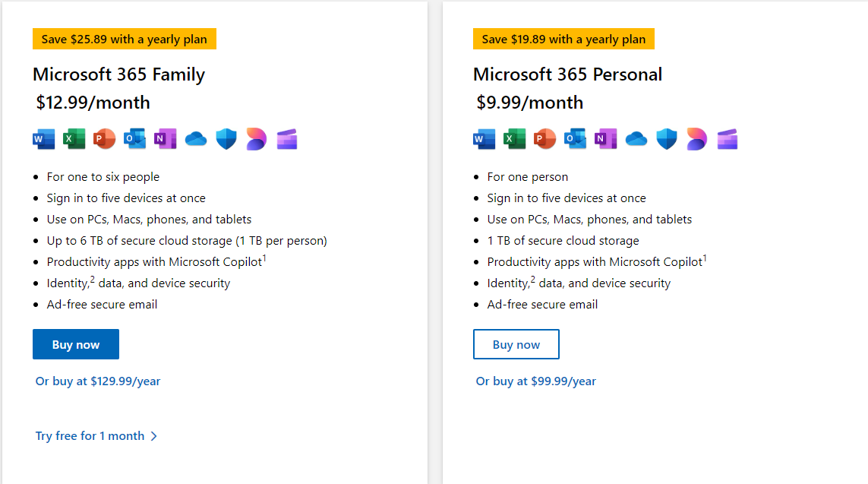868x484 pixels.
Task: Buy now for Microsoft 365 Family
Action: click(76, 344)
